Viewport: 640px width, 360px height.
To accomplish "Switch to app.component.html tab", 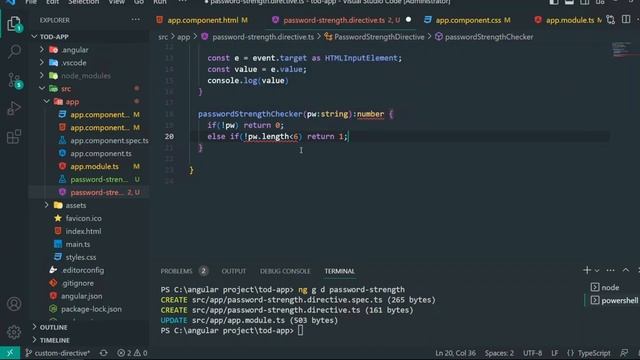I will point(202,20).
